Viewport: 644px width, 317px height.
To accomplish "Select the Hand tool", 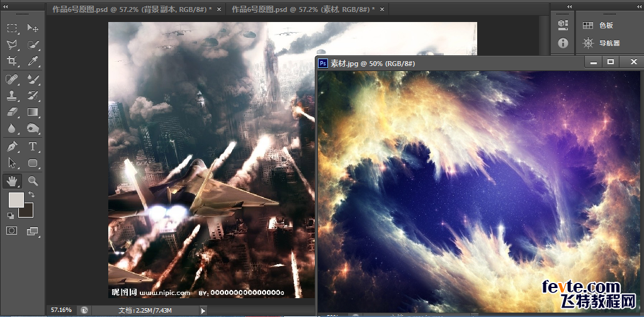I will 12,181.
